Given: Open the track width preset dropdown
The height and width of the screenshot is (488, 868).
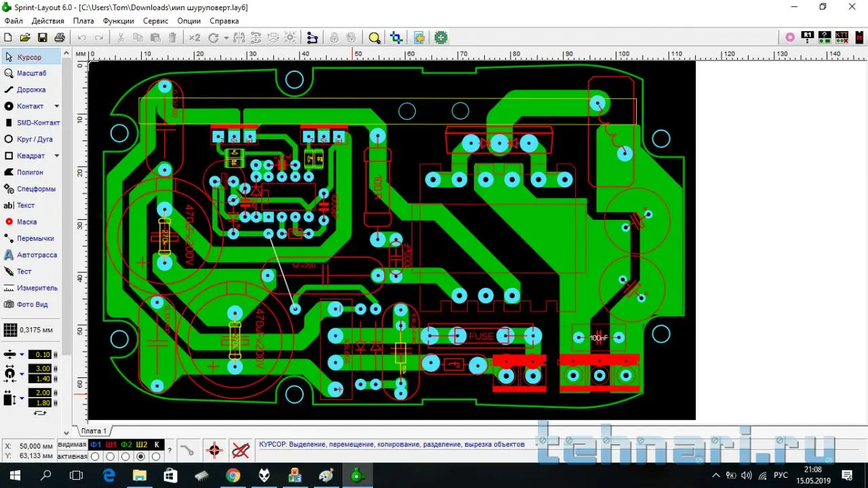Looking at the screenshot, I should [22, 355].
